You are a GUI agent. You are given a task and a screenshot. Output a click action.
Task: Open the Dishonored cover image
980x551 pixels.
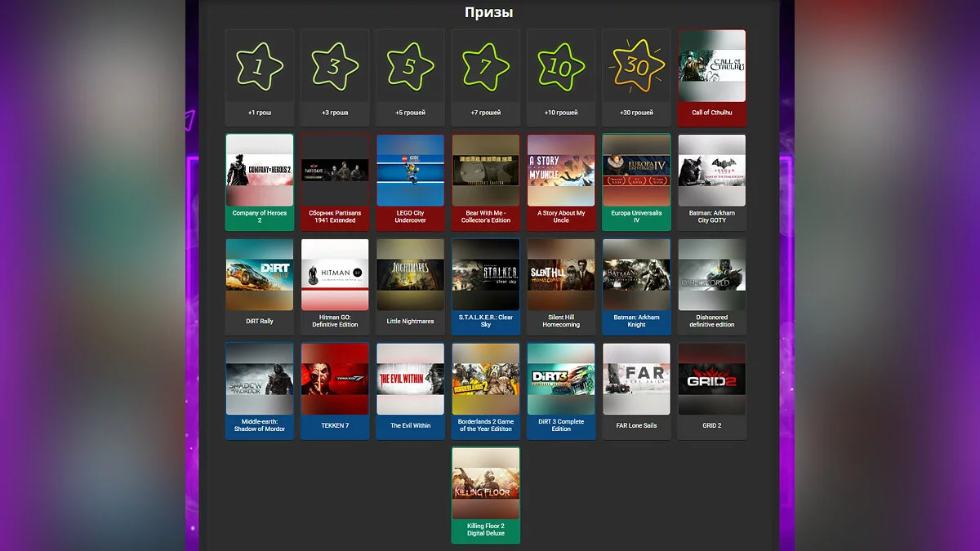712,274
